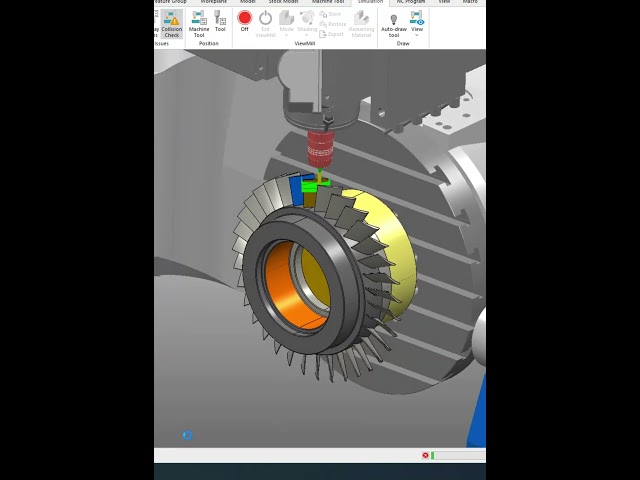Select the red tool holder in viewport

click(x=320, y=148)
